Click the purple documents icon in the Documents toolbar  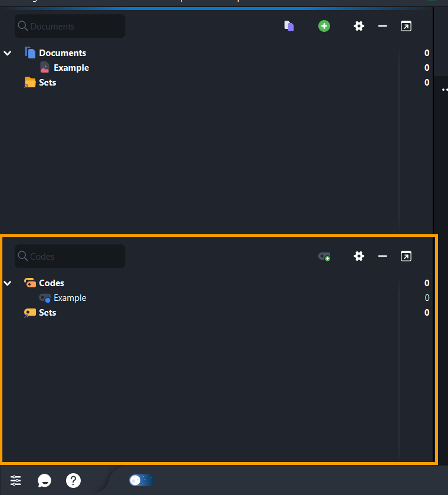(x=289, y=26)
